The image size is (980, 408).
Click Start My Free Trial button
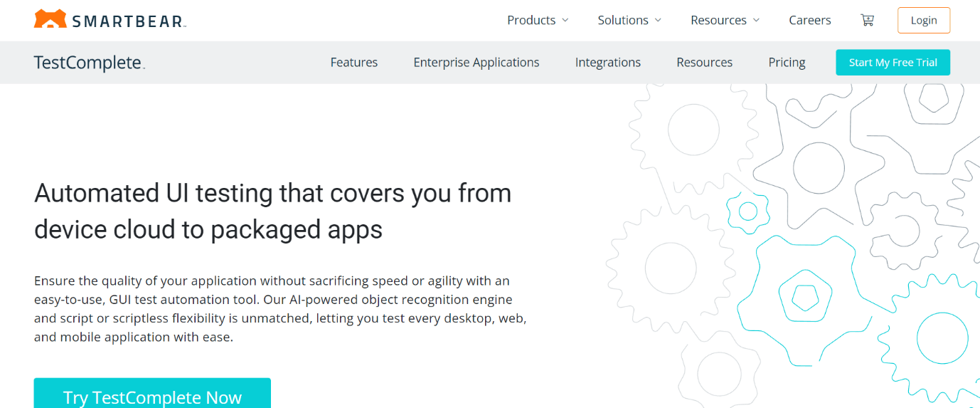pos(893,63)
